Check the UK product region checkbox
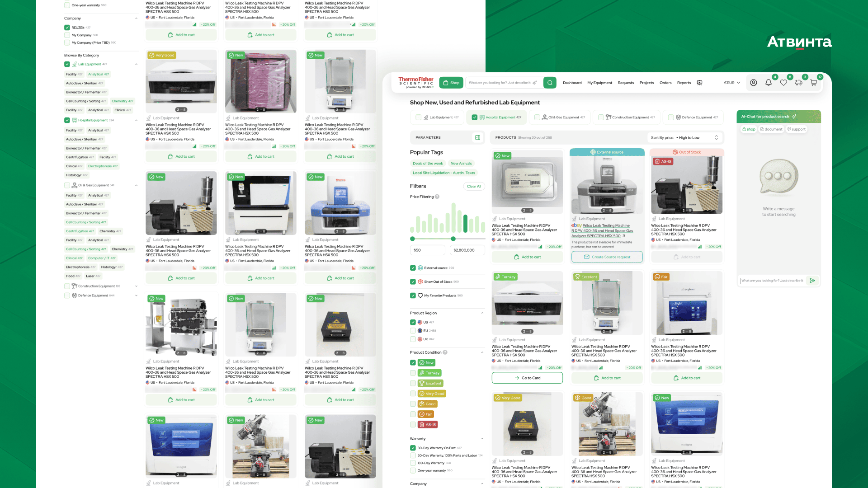The height and width of the screenshot is (488, 868). pyautogui.click(x=413, y=339)
